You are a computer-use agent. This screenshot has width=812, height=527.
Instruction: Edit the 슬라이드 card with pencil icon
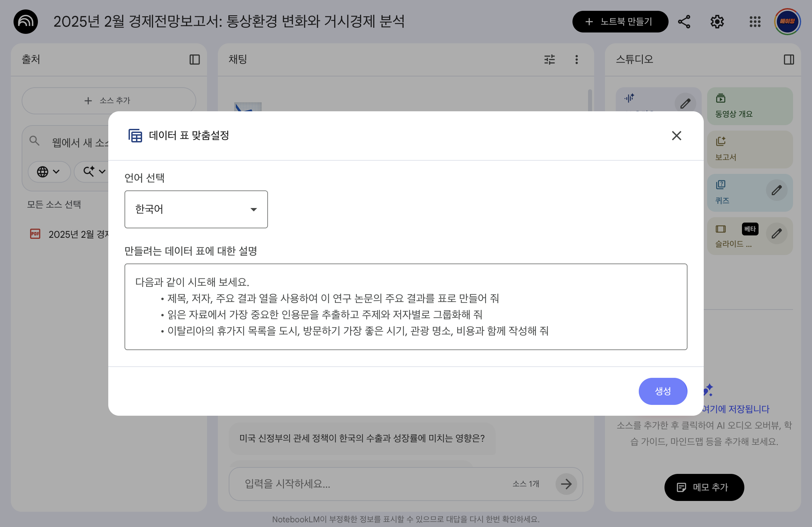(777, 233)
